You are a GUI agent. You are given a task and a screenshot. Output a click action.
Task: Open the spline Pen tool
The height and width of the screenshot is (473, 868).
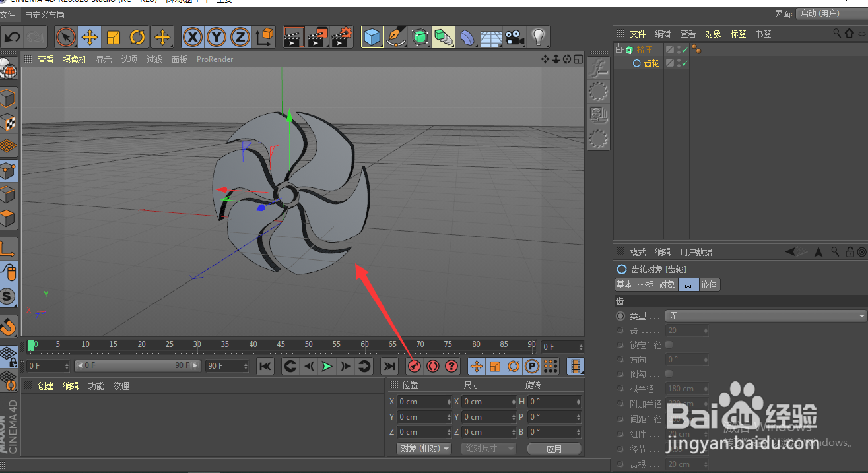(396, 37)
